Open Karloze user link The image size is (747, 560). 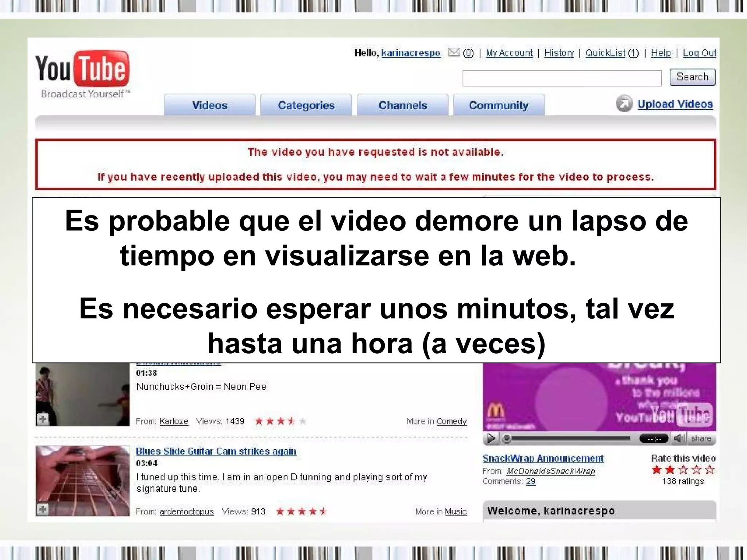[x=174, y=421]
